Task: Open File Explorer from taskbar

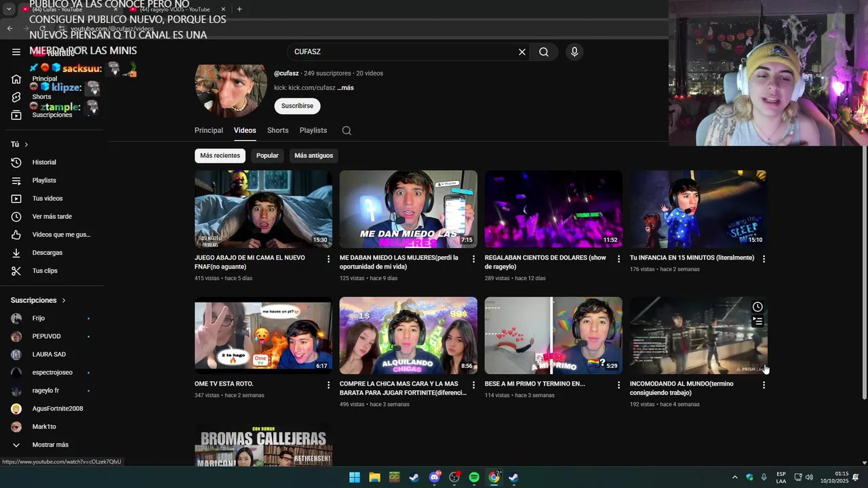Action: click(374, 477)
